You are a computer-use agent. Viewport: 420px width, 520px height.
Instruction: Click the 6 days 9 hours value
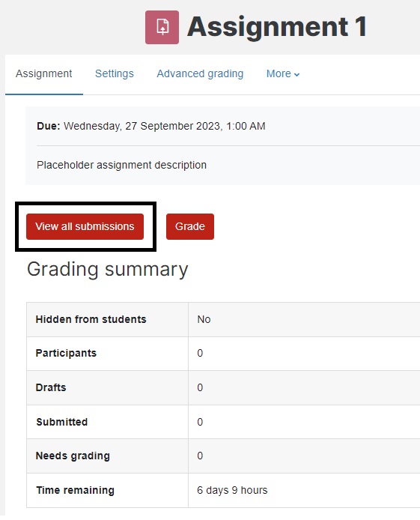click(x=232, y=490)
